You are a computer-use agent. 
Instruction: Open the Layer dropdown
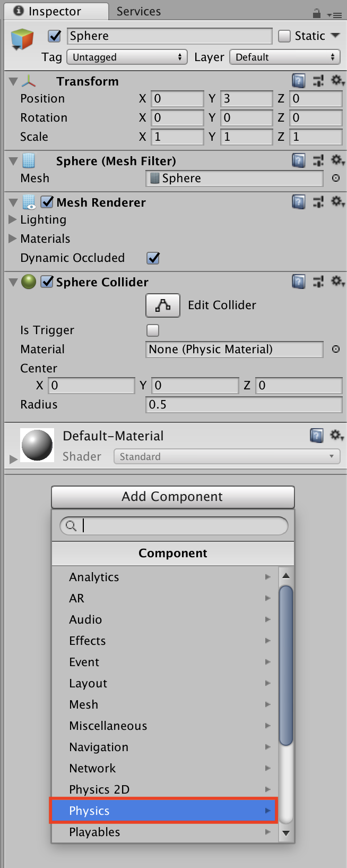(x=284, y=57)
